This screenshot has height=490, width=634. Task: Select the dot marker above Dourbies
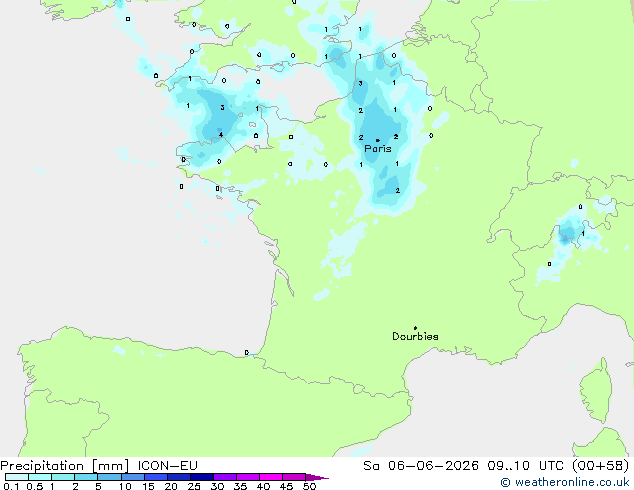[x=415, y=328]
